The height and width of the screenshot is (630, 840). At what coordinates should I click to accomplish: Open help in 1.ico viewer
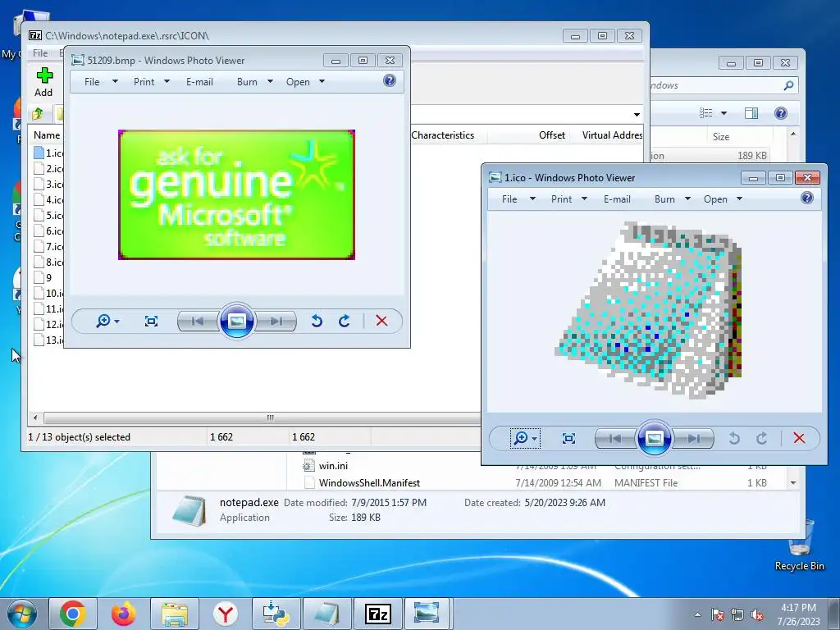[x=807, y=198]
